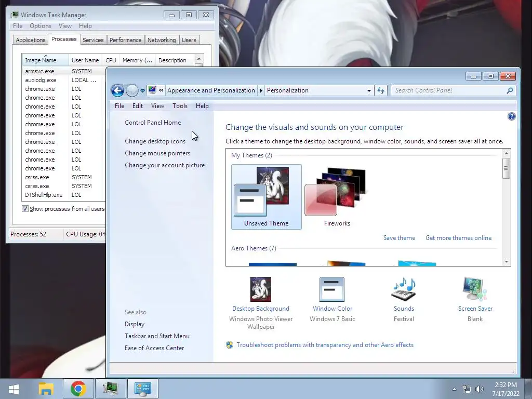
Task: Sort processes by CPU column
Action: (x=111, y=60)
